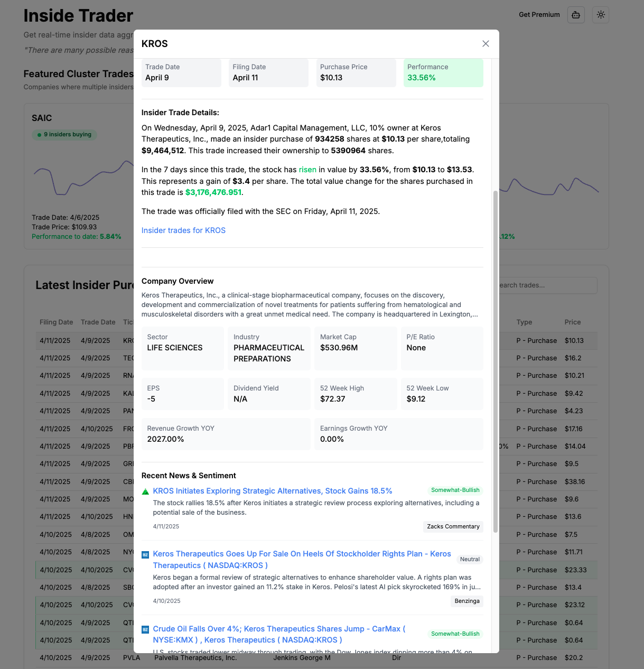Click Somewhat-Bullish badge on KROS Initiates article

(455, 490)
